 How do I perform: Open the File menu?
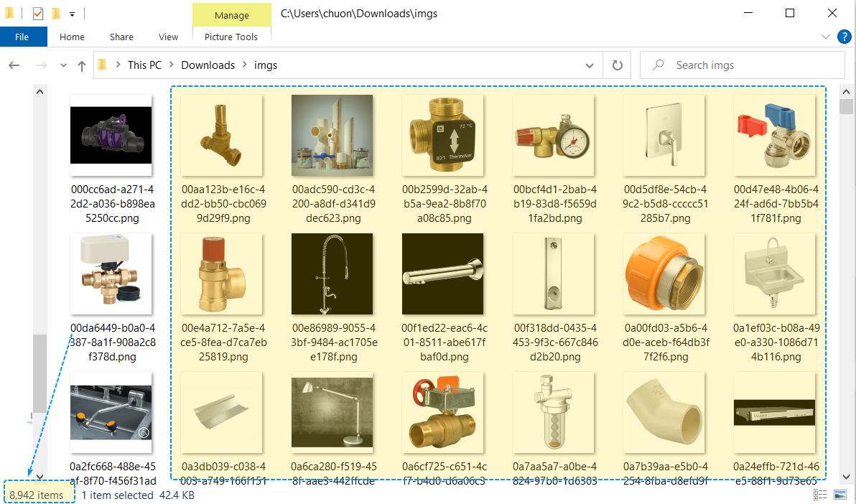click(22, 37)
